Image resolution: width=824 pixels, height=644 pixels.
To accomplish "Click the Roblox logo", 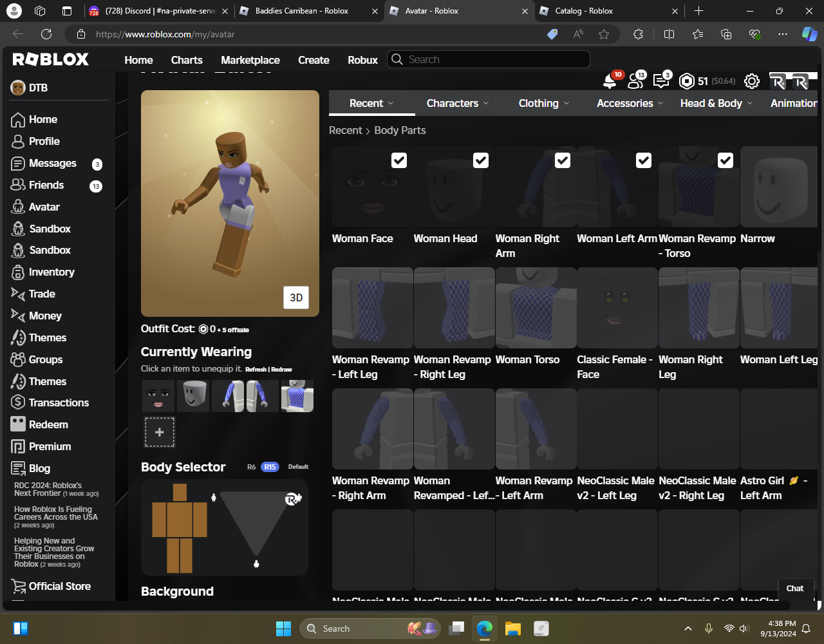I will [x=51, y=59].
